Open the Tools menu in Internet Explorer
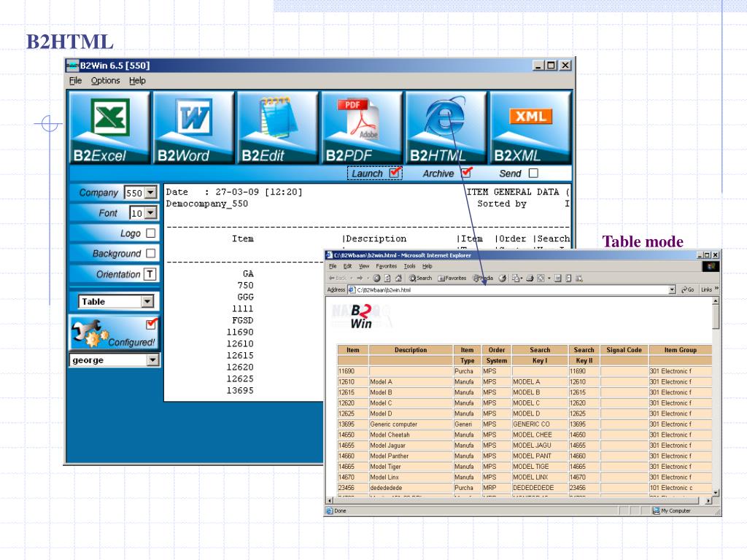 409,266
